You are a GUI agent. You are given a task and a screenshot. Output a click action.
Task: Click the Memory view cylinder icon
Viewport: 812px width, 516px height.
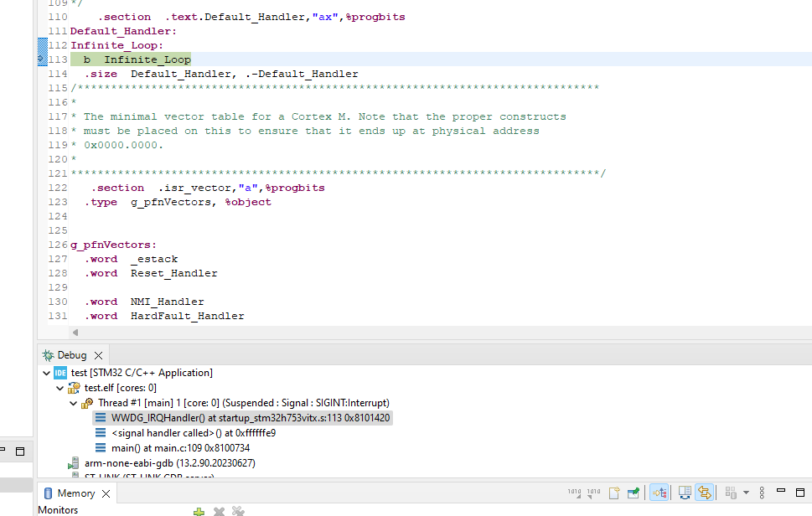(x=48, y=493)
